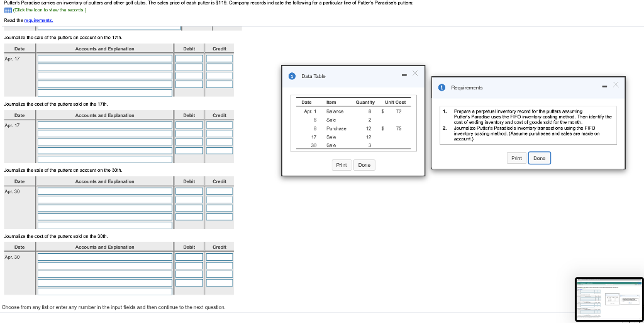
Task: Minimize the Data Table popup
Action: 404,75
